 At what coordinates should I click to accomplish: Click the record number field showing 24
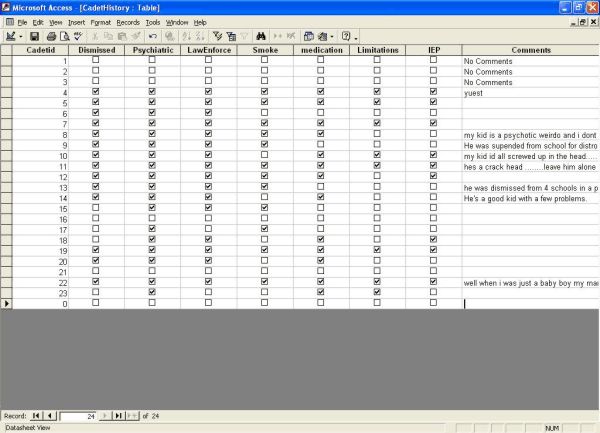click(78, 416)
